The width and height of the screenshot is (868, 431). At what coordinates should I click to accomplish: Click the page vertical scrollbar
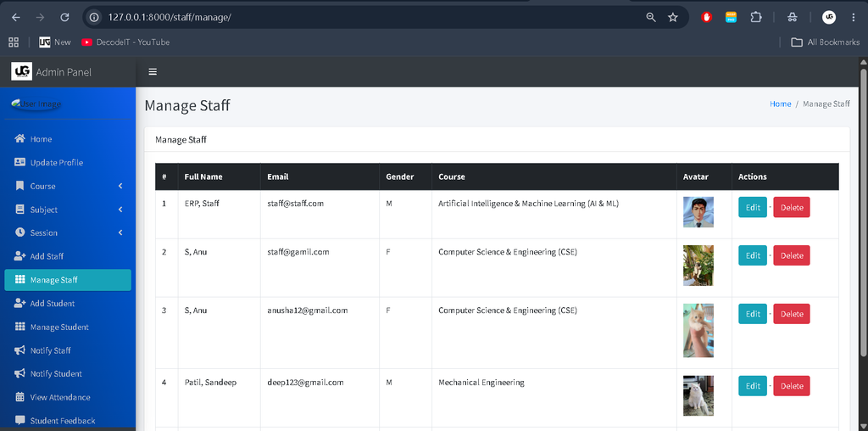pyautogui.click(x=863, y=213)
